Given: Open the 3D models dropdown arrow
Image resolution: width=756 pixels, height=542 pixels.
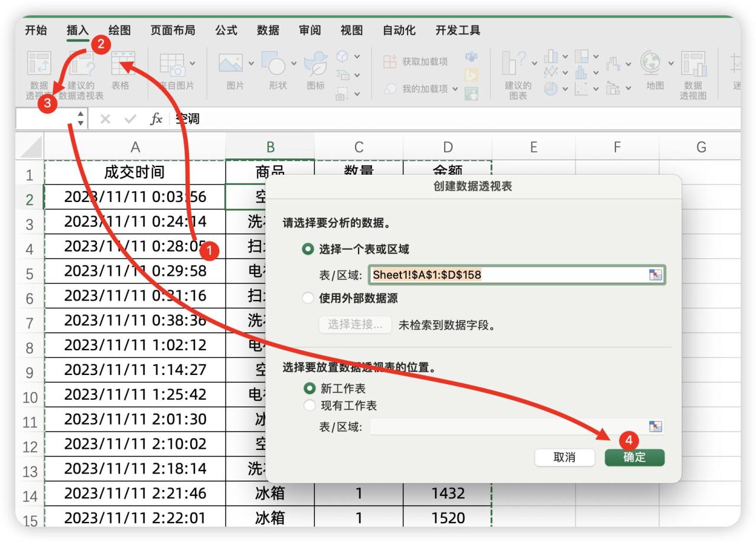Looking at the screenshot, I should [357, 57].
